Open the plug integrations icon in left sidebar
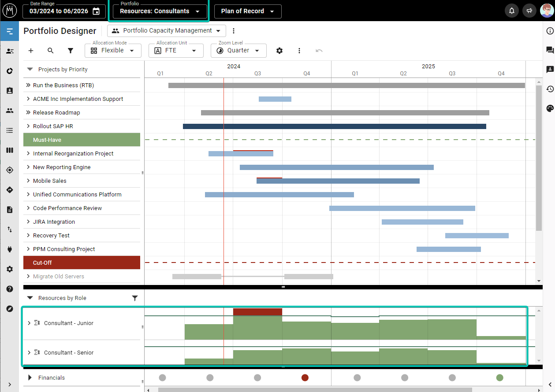 (x=10, y=249)
